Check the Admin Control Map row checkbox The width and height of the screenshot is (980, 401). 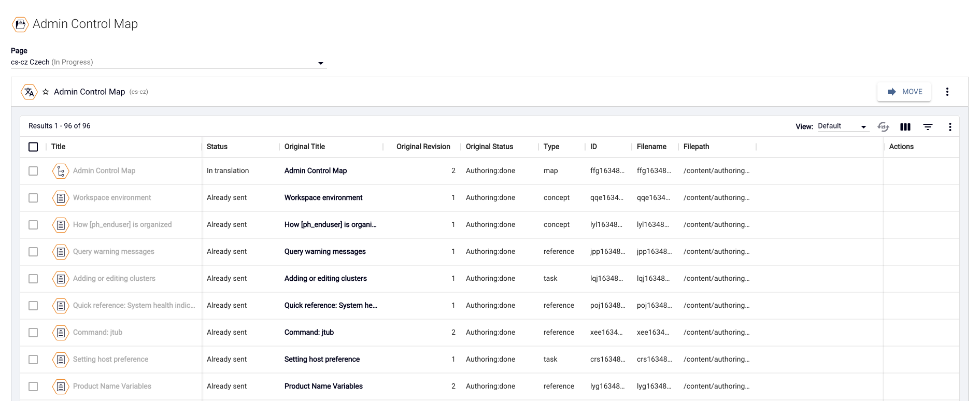pyautogui.click(x=33, y=171)
